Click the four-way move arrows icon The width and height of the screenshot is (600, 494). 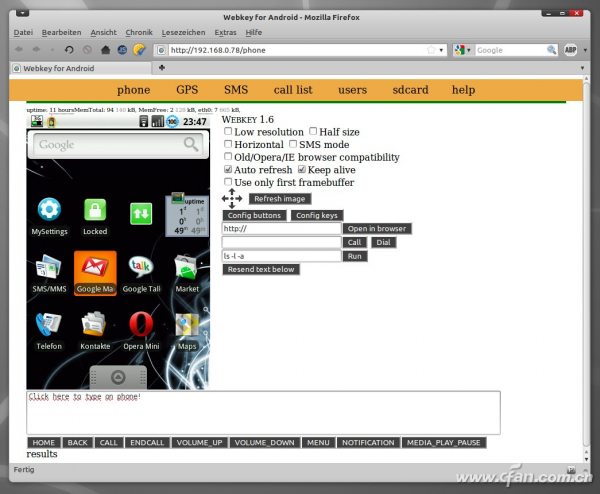(x=232, y=198)
